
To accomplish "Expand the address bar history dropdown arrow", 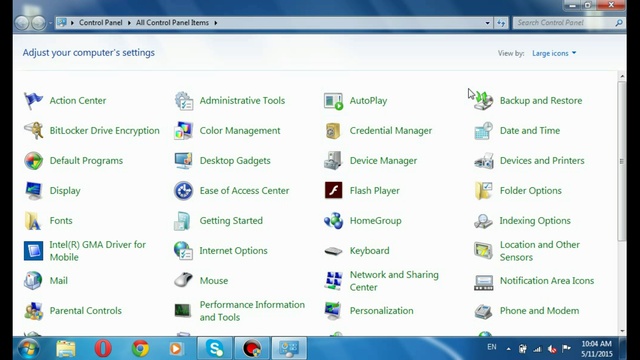I will coord(487,23).
